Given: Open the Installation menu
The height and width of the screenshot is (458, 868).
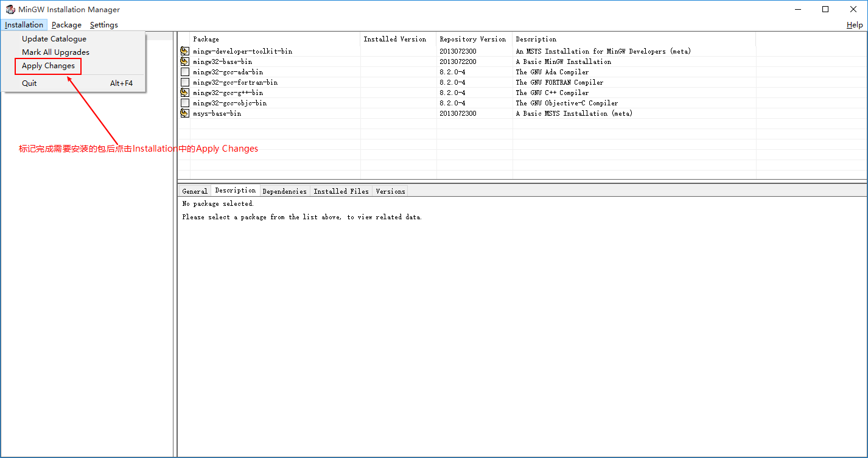Looking at the screenshot, I should [x=24, y=25].
